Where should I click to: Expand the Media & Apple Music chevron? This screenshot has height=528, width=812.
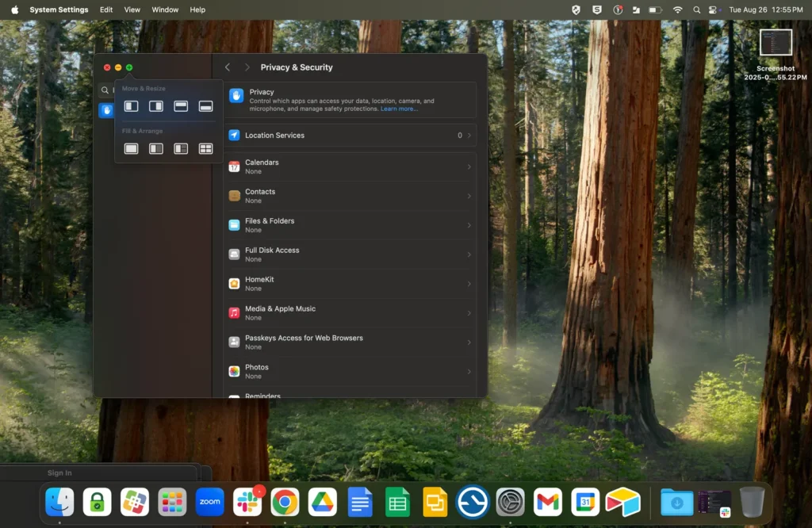point(469,312)
